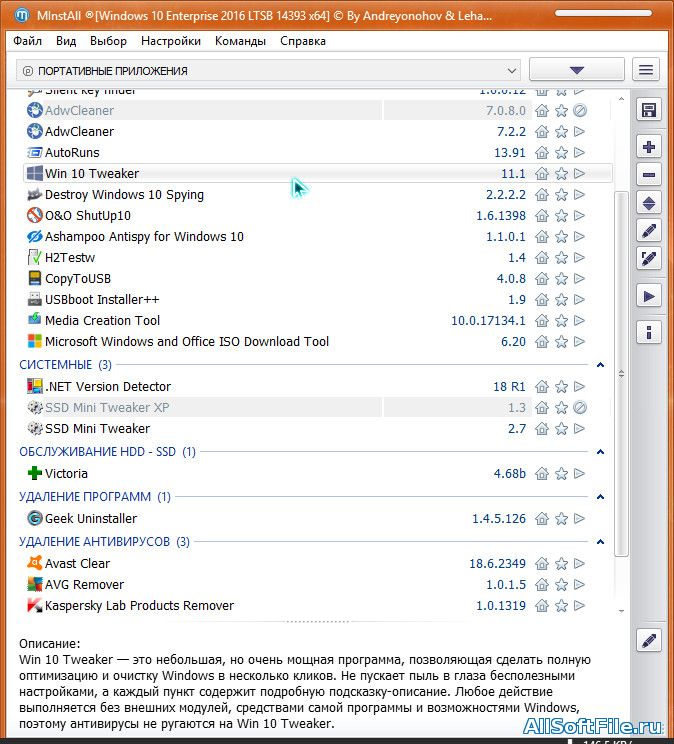The image size is (674, 744).
Task: Collapse the ОБСЛУЖИВАНИЕ HDD - SSD group
Action: pos(600,452)
